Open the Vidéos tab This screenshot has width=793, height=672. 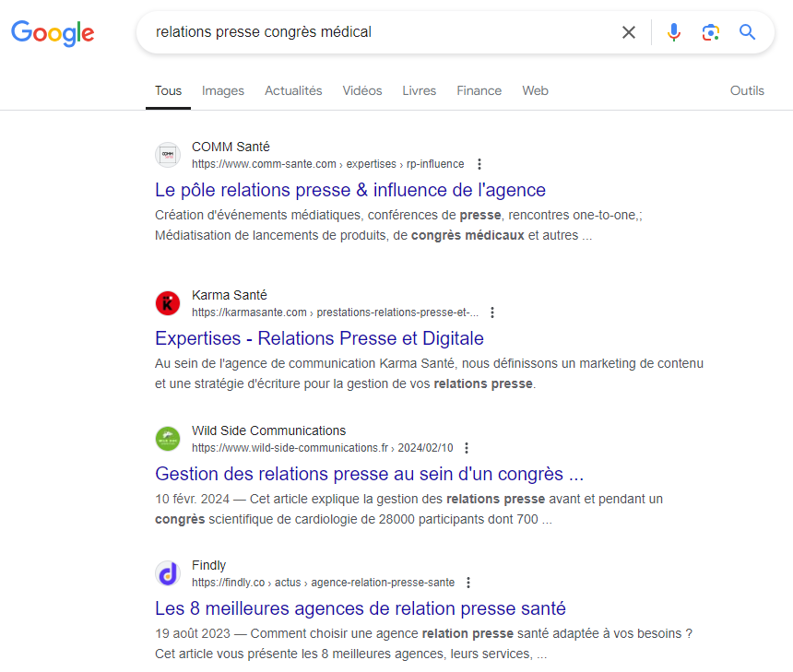tap(362, 91)
